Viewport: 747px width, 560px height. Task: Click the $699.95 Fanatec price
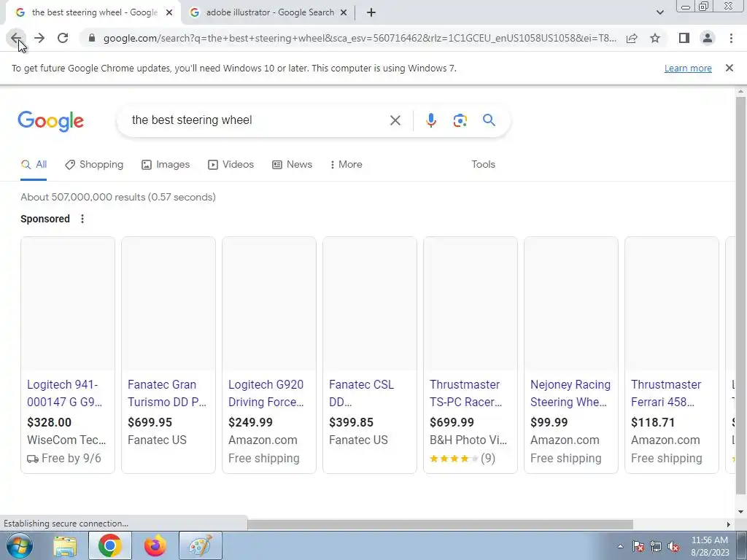(x=150, y=422)
